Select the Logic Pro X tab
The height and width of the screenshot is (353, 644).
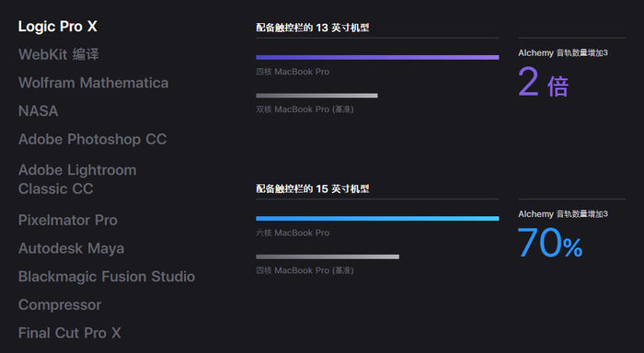point(57,27)
